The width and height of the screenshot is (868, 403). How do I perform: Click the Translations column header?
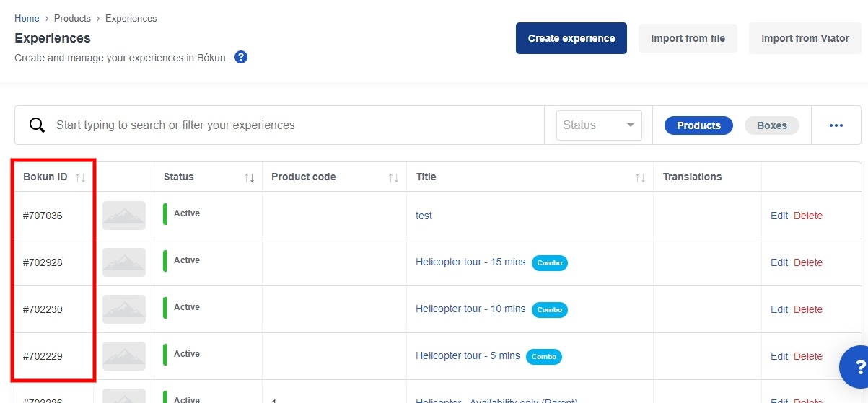pyautogui.click(x=692, y=177)
